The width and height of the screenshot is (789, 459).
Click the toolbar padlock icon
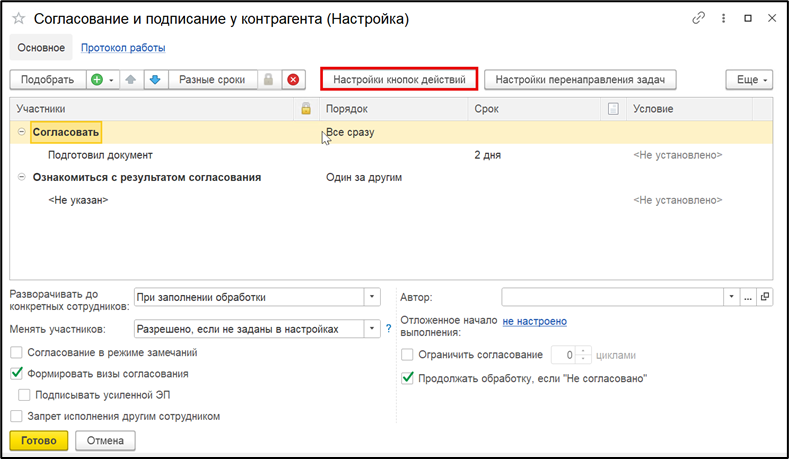[269, 80]
